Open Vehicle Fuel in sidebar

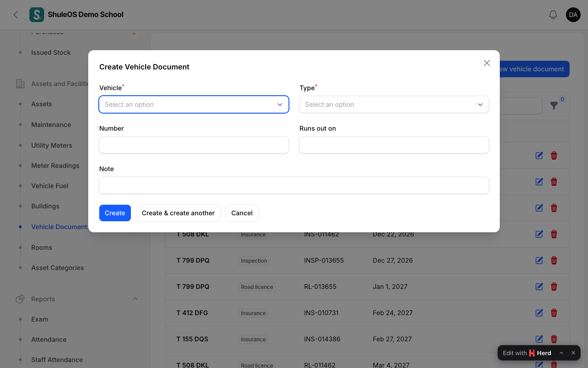click(x=50, y=186)
